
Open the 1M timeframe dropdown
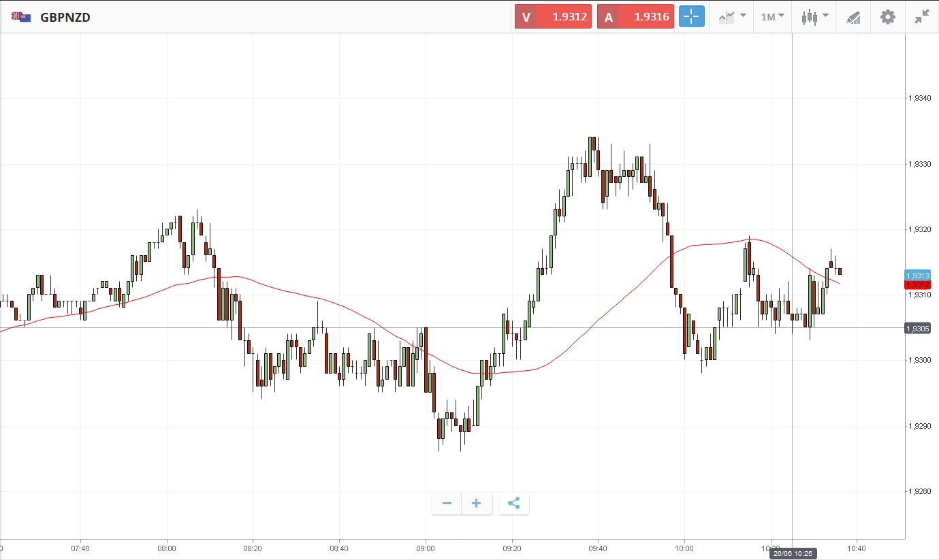(x=772, y=17)
